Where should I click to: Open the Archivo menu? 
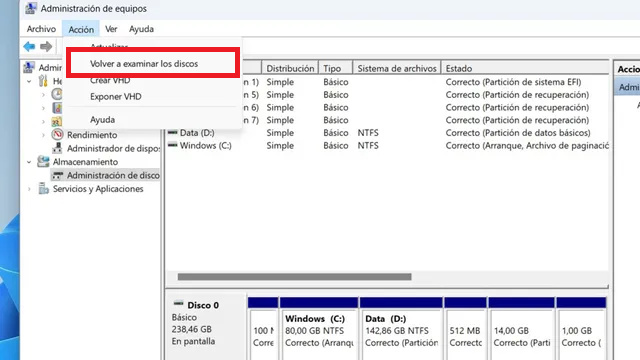(41, 29)
